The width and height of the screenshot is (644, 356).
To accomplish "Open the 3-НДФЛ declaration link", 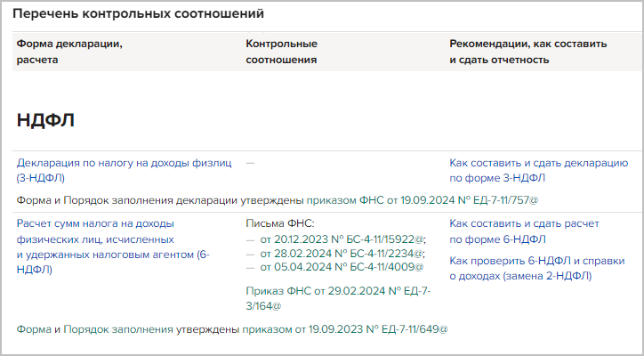I will [124, 163].
